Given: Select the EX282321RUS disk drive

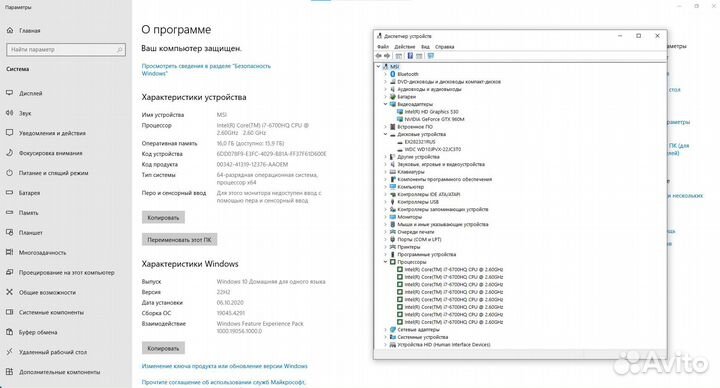Looking at the screenshot, I should point(420,142).
